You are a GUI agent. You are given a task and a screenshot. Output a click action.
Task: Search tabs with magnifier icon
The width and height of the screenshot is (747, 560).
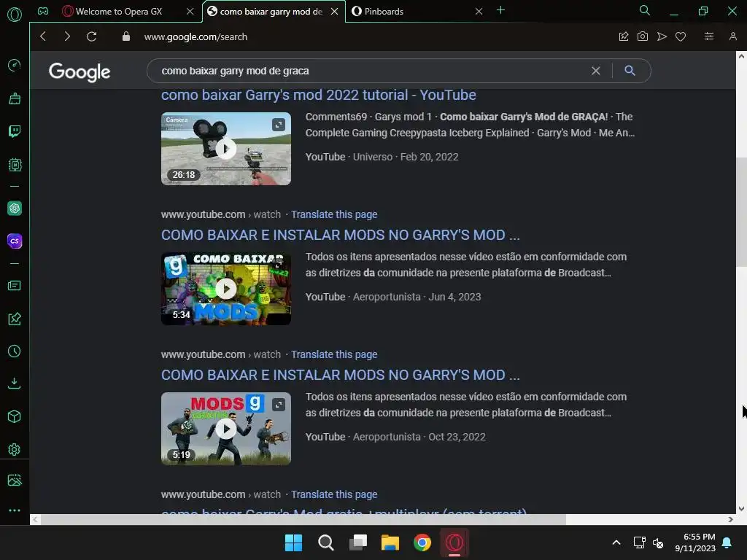[645, 10]
